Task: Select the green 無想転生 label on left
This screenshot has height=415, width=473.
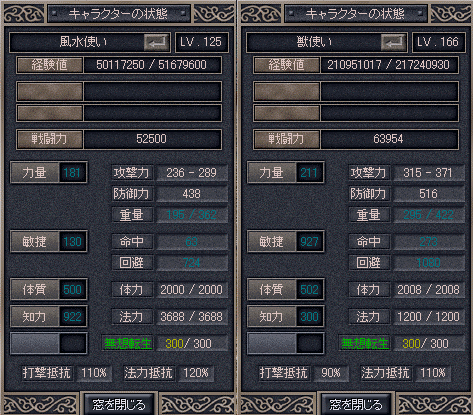Action: point(128,343)
